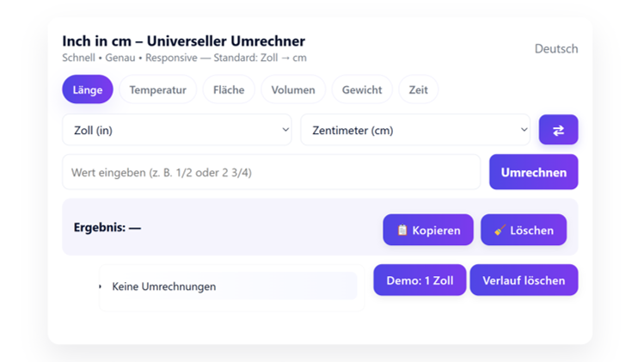Open the Zentimeter (cm) target unit dropdown

coord(415,130)
